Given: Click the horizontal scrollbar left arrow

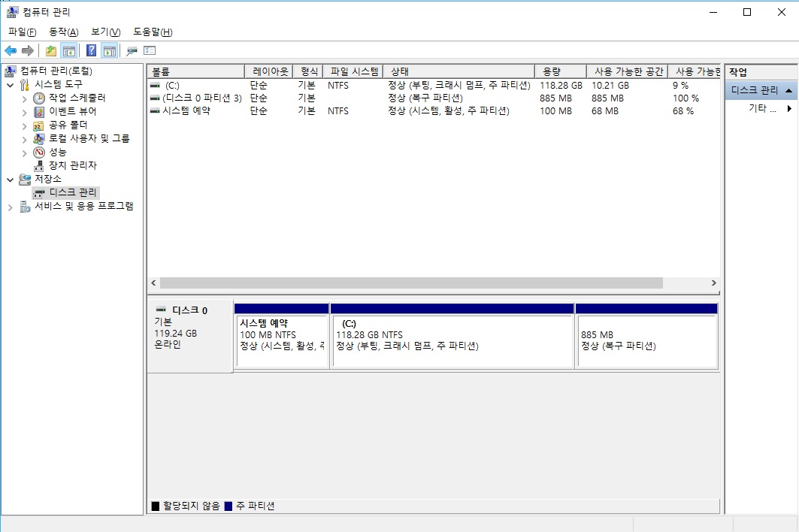Looking at the screenshot, I should tap(154, 283).
